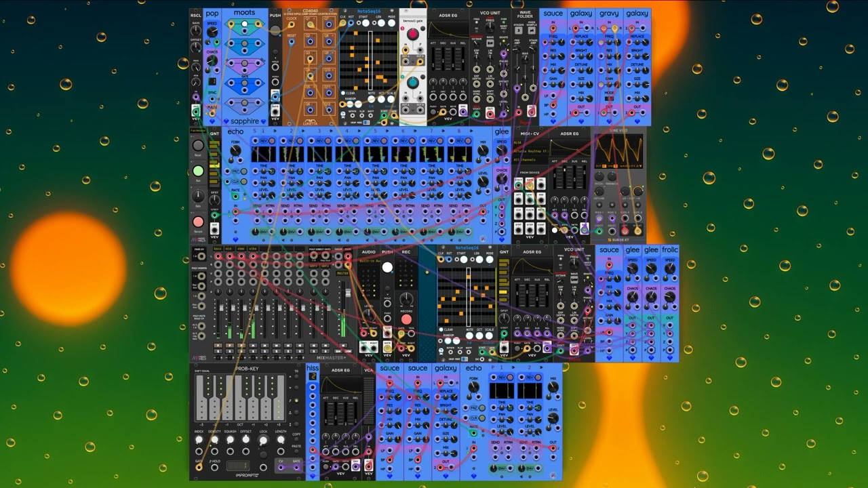Click the sapphire logo on moots module

click(x=244, y=121)
